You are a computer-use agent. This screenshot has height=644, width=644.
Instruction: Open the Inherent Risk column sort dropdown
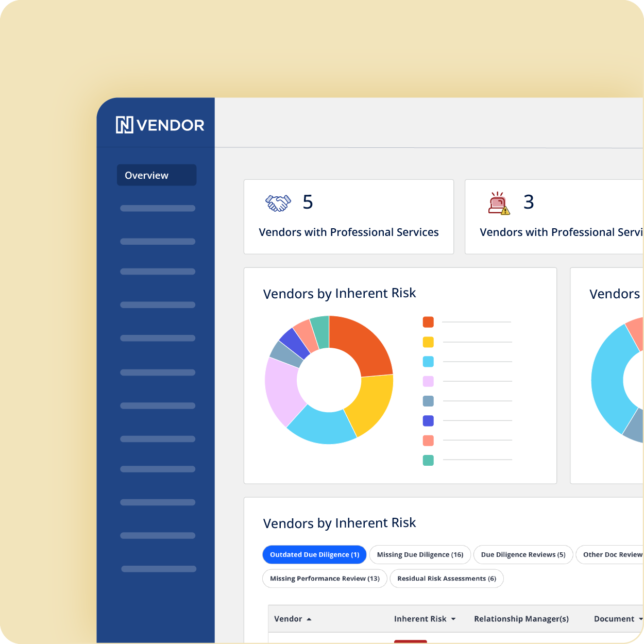click(x=454, y=619)
